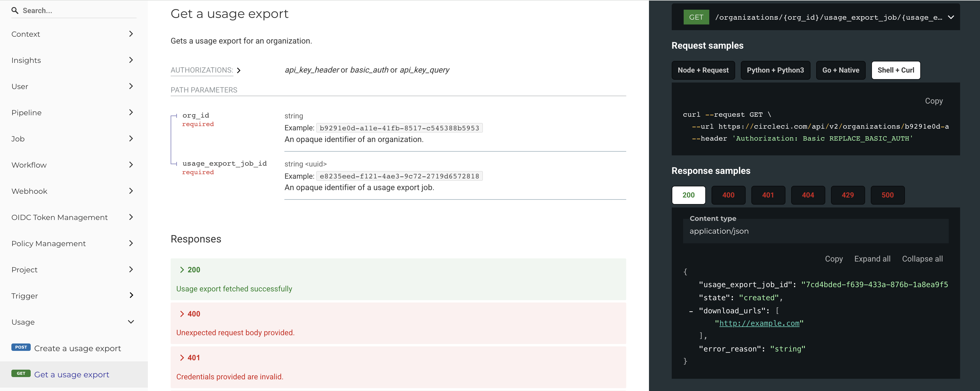Viewport: 980px width, 391px height.
Task: Expand the 400 response chevron
Action: 182,314
